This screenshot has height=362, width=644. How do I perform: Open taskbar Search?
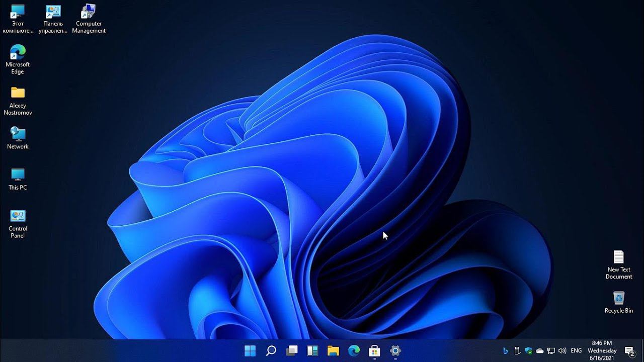click(271, 350)
